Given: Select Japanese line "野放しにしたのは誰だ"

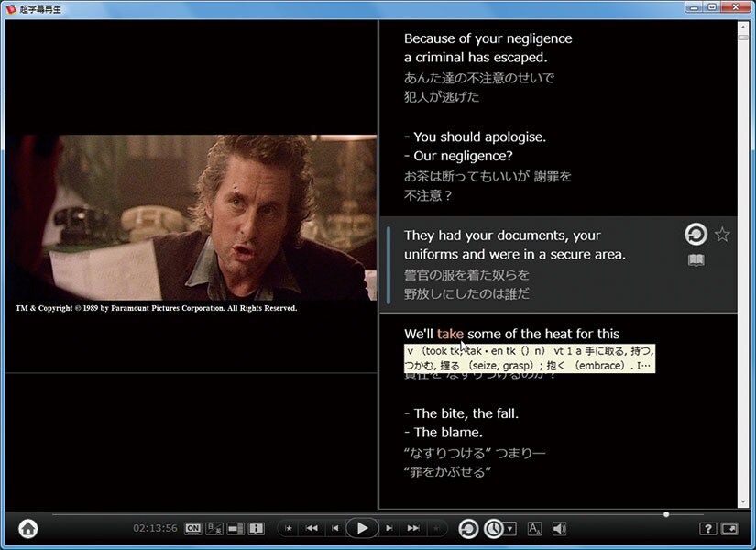Looking at the screenshot, I should point(466,294).
